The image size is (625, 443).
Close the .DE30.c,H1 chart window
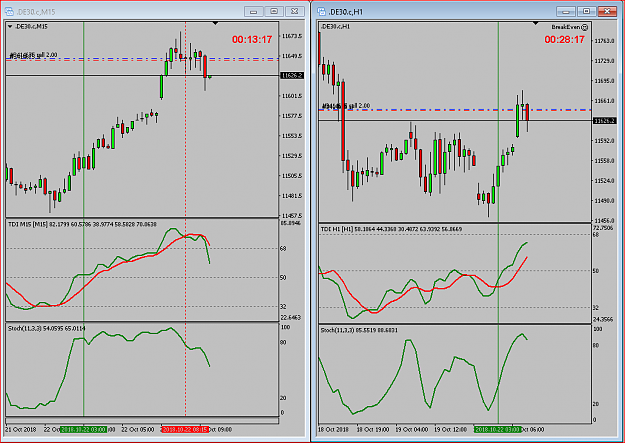pos(607,12)
